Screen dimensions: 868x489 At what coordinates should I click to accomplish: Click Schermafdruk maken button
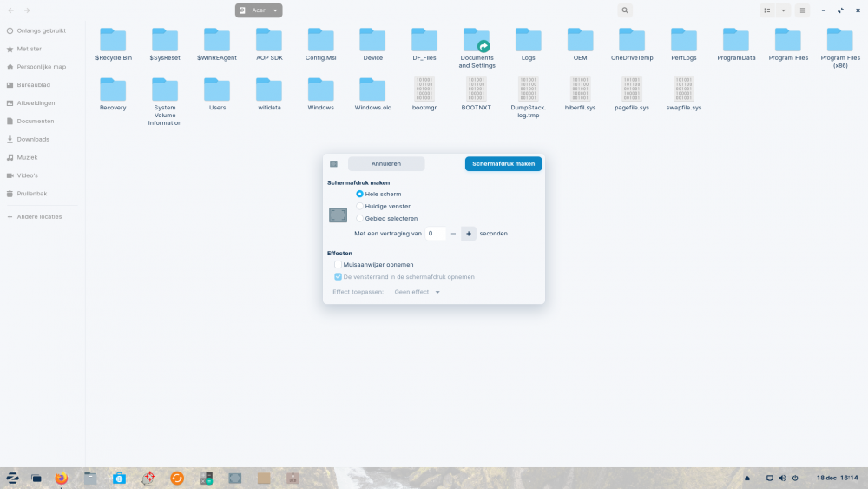503,164
